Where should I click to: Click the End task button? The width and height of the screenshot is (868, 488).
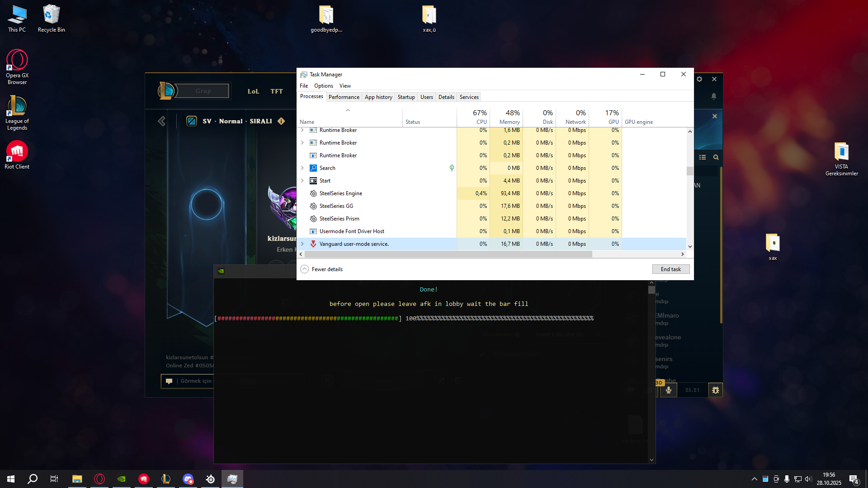pyautogui.click(x=670, y=269)
